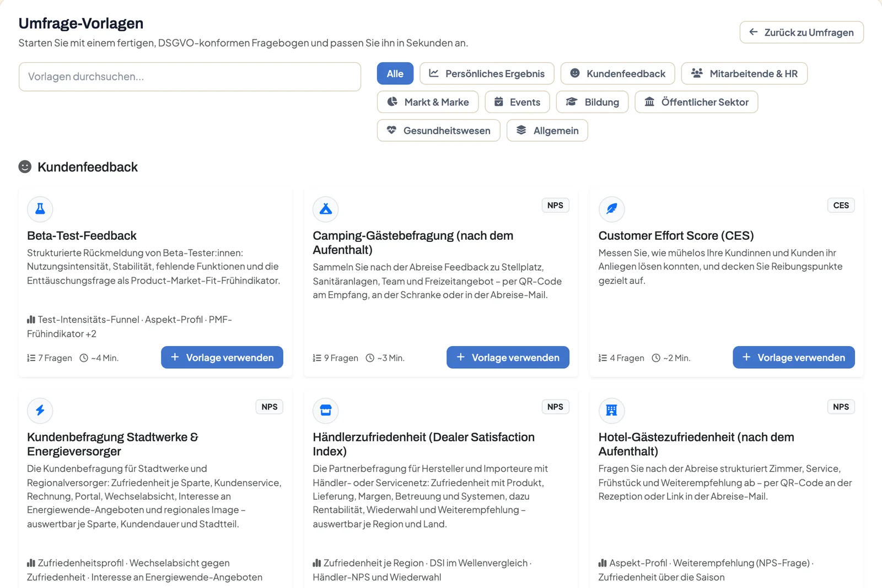Use the Beta-Test-Feedback template
The height and width of the screenshot is (588, 882).
pyautogui.click(x=222, y=357)
